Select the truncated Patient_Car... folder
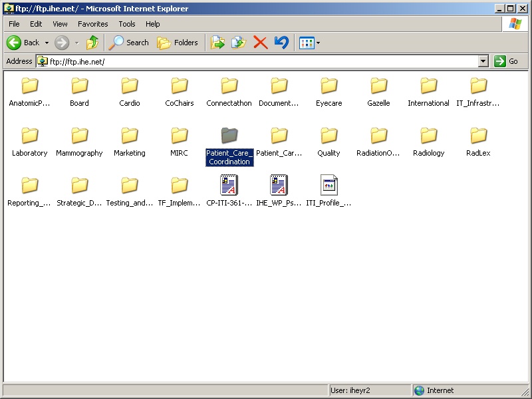This screenshot has width=532, height=399. click(279, 142)
